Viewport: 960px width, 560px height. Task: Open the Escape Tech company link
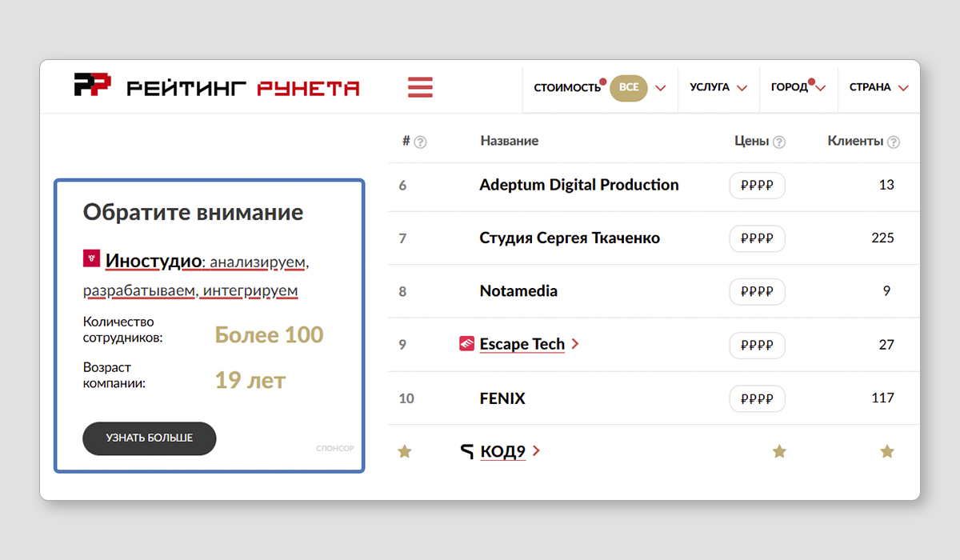(522, 344)
